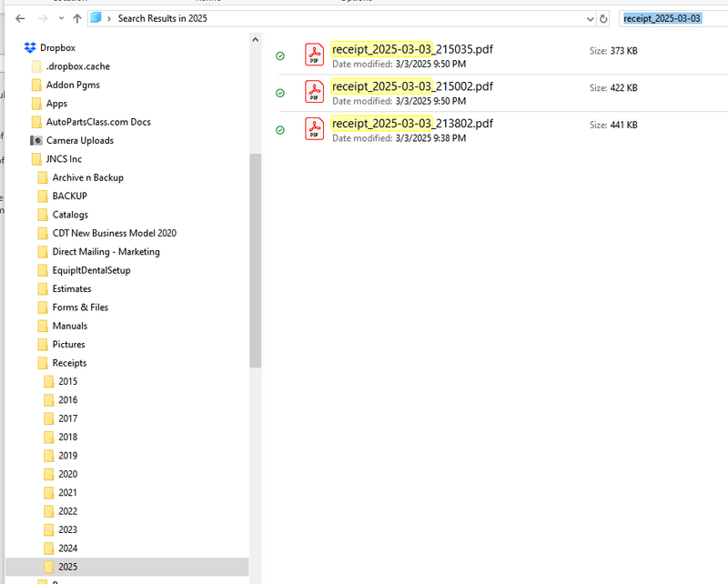This screenshot has width=728, height=584.
Task: Select the Apps folder
Action: coord(56,104)
